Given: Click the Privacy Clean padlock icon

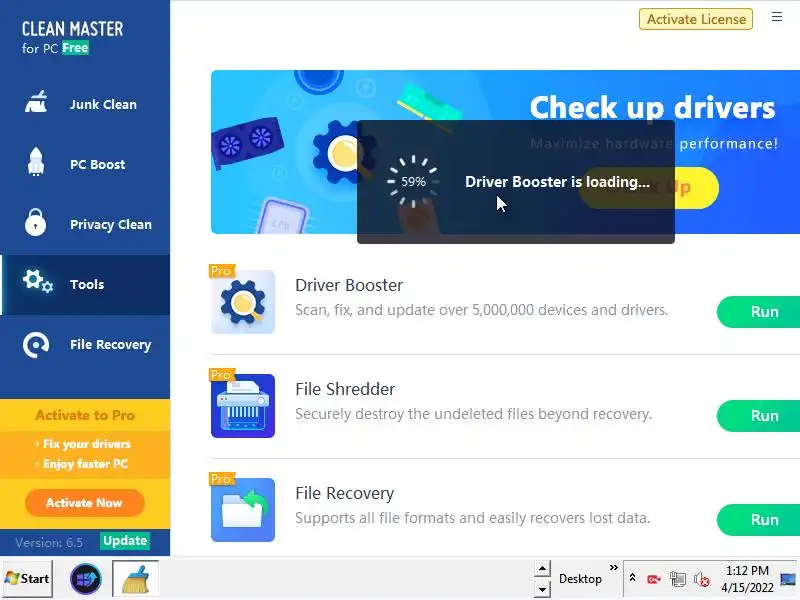Looking at the screenshot, I should pyautogui.click(x=35, y=222).
